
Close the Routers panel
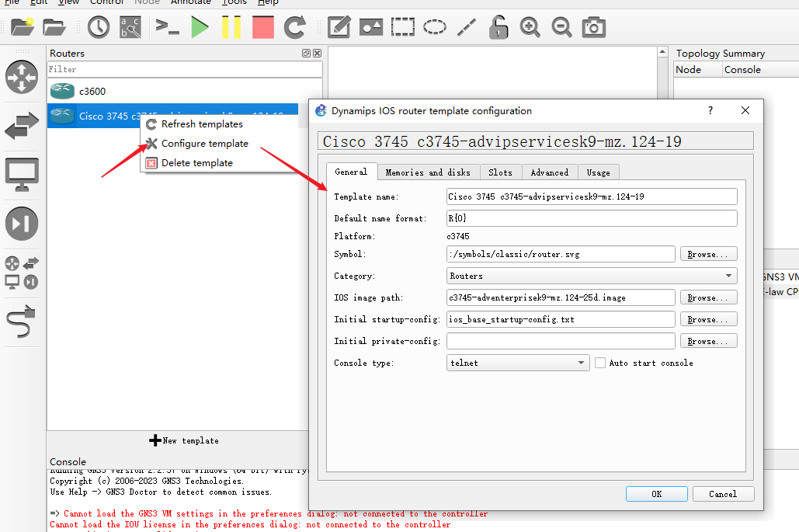click(x=317, y=53)
